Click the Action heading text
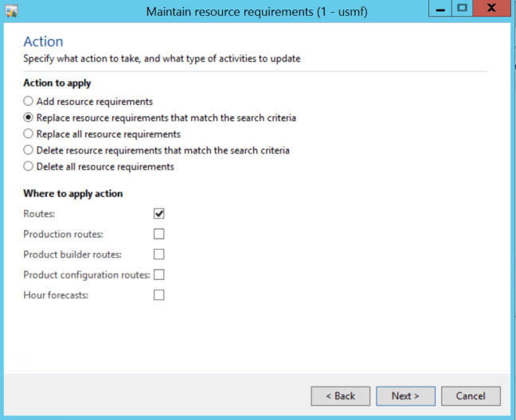 click(x=43, y=41)
